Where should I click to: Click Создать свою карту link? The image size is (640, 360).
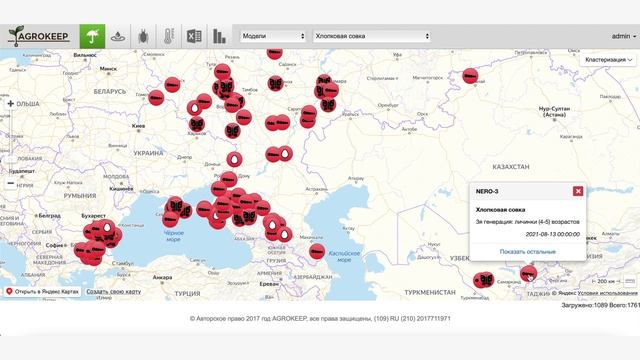pos(113,291)
